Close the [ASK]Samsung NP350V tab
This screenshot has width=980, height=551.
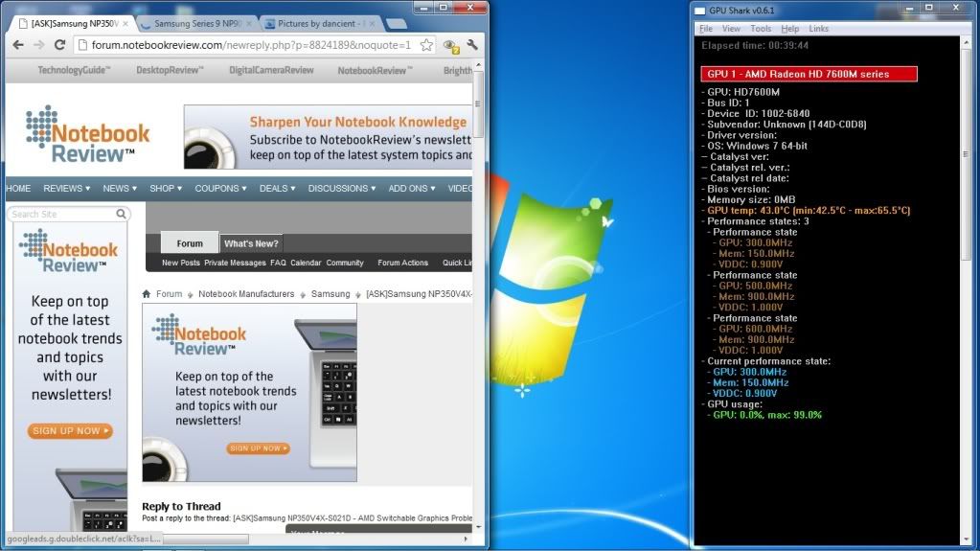(125, 24)
